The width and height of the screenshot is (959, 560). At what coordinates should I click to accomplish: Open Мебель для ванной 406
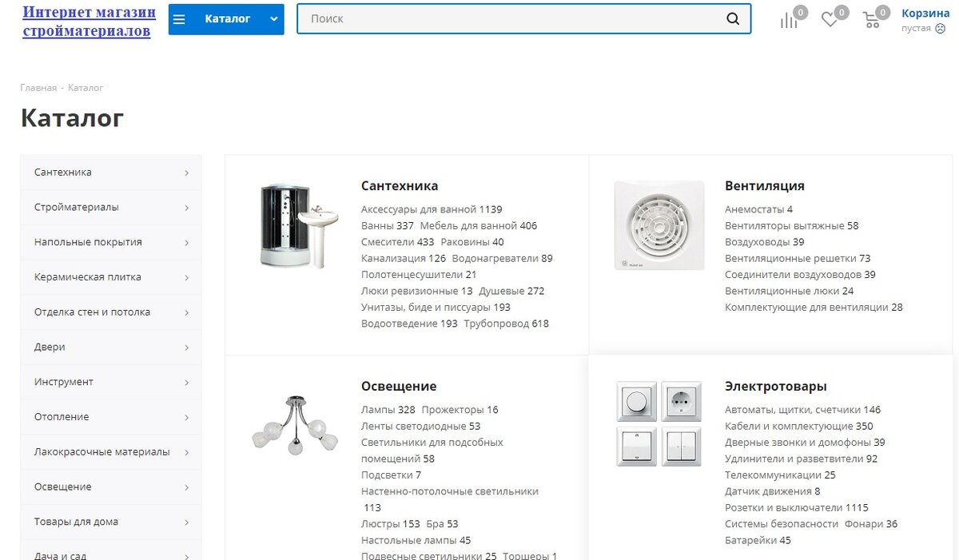[x=479, y=226]
